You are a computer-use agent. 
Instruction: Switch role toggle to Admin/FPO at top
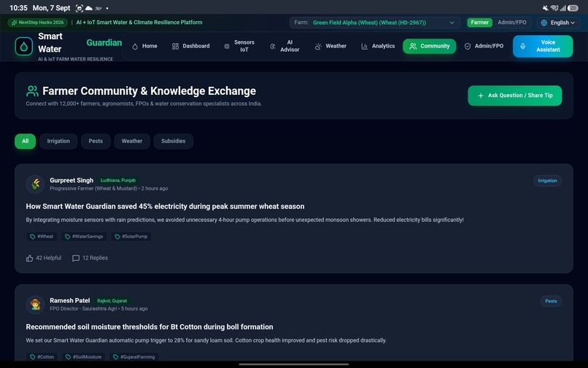512,23
